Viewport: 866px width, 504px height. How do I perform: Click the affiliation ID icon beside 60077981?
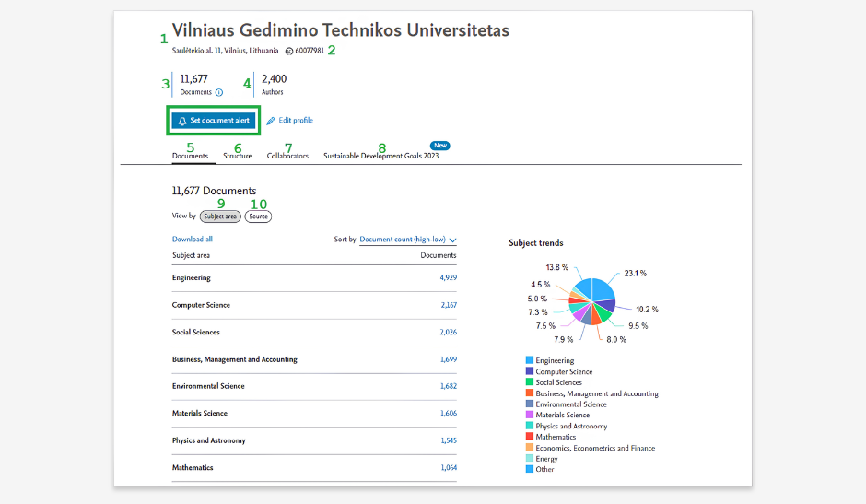[x=289, y=51]
